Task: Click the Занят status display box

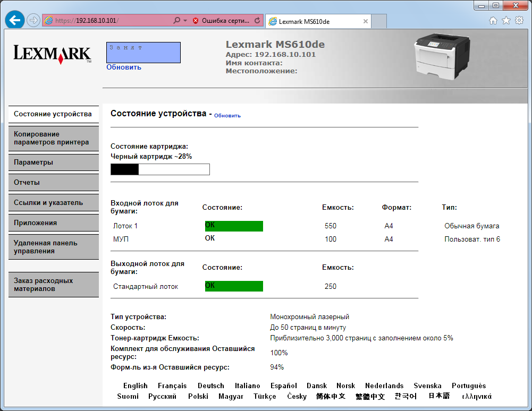Action: 143,53
